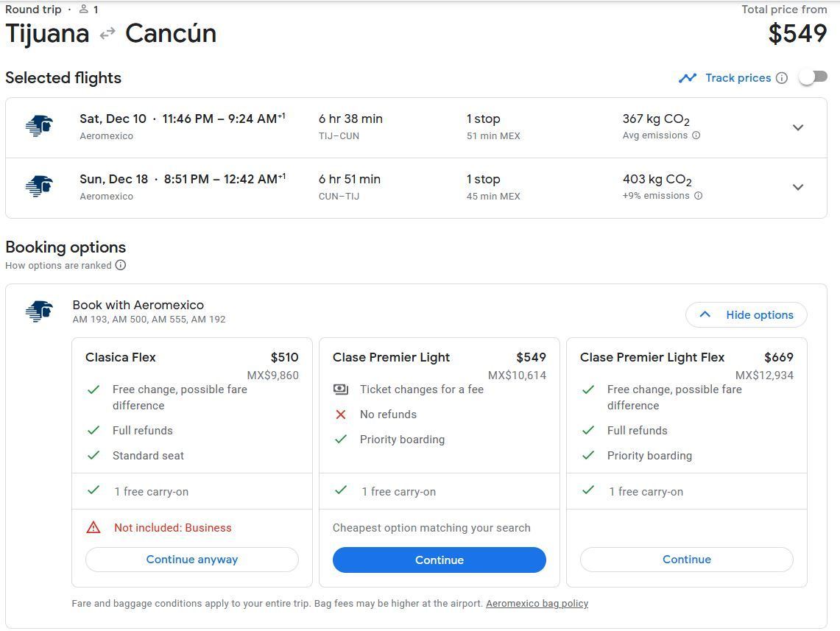The height and width of the screenshot is (631, 840).
Task: Click the $549 total price
Action: click(x=798, y=34)
